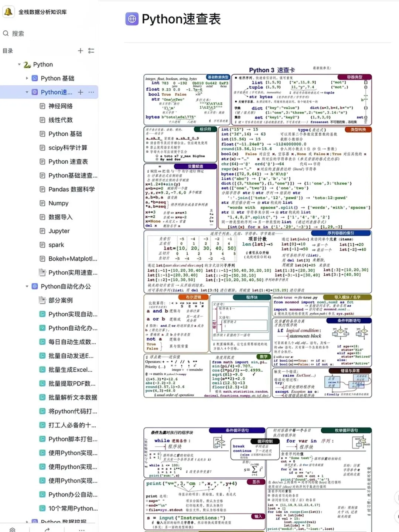Click the document icon beside Jupyter
Screen dimensions: 399x532
point(42,231)
